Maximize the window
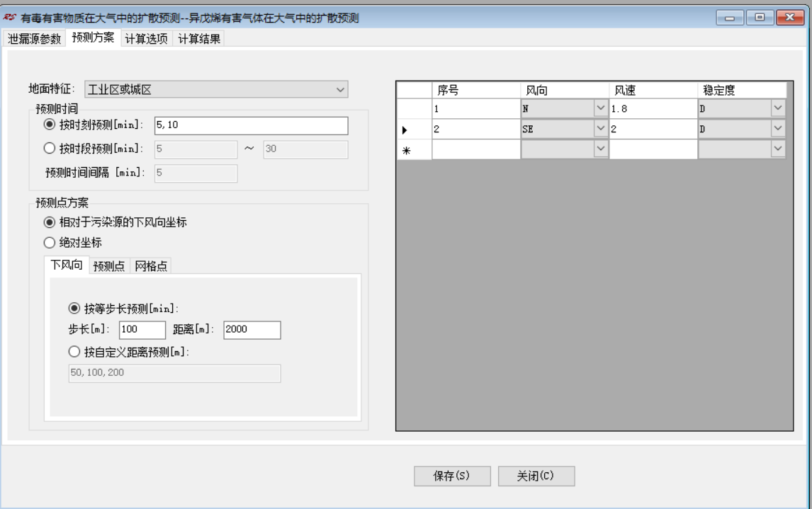This screenshot has height=509, width=812. [760, 18]
